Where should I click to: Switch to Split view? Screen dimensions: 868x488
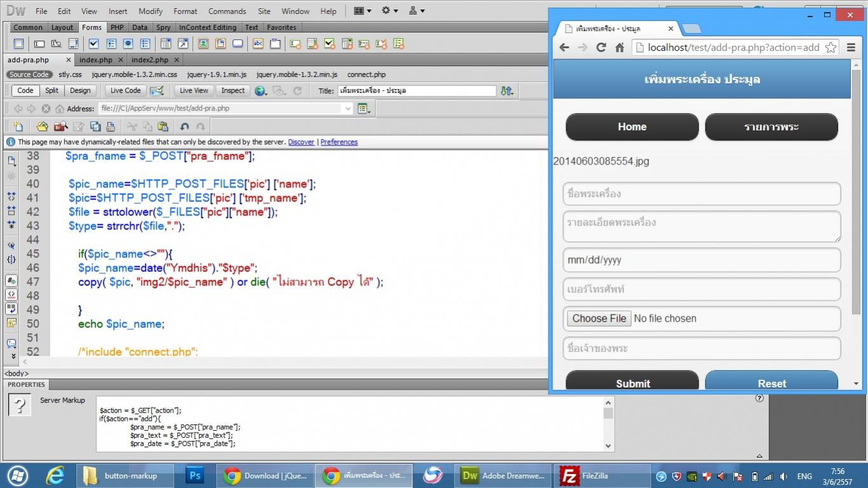[x=52, y=91]
